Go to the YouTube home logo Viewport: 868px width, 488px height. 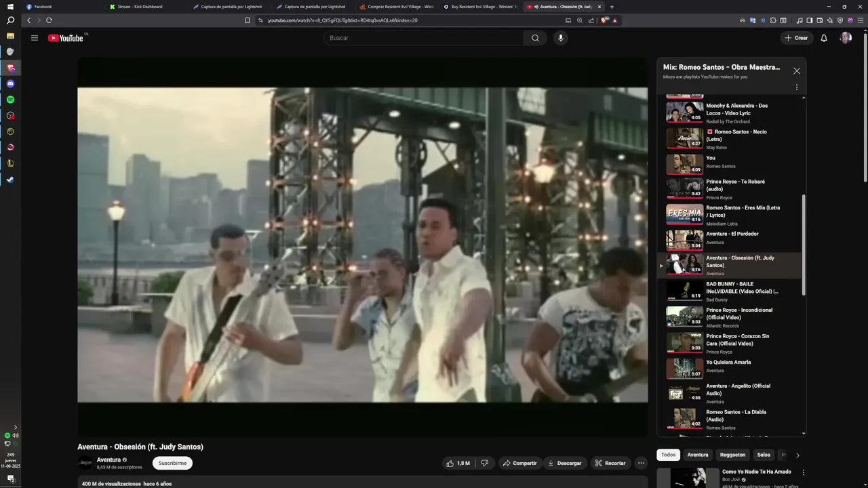pyautogui.click(x=66, y=38)
